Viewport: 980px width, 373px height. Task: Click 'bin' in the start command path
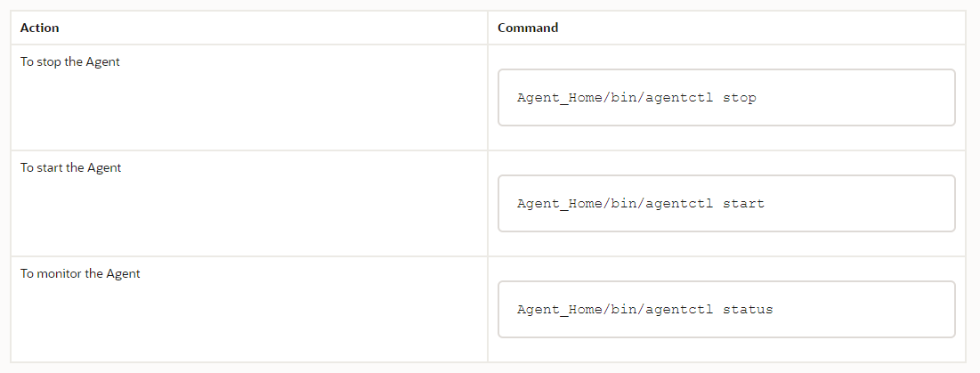tap(623, 204)
